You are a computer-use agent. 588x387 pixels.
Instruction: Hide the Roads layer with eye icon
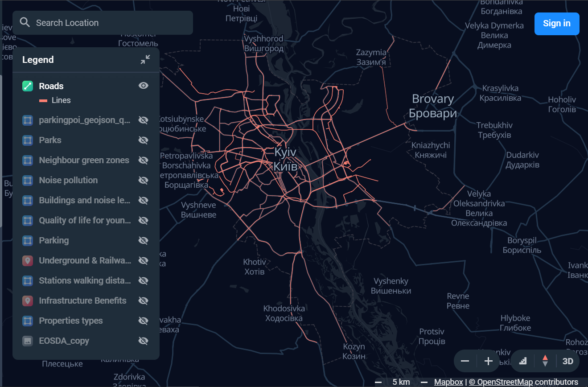[x=143, y=86]
